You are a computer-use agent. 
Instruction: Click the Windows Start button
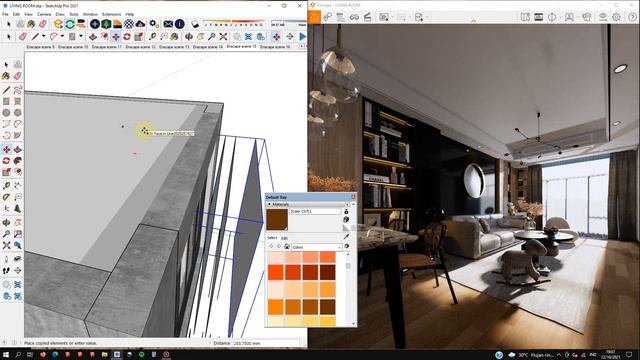[6, 355]
